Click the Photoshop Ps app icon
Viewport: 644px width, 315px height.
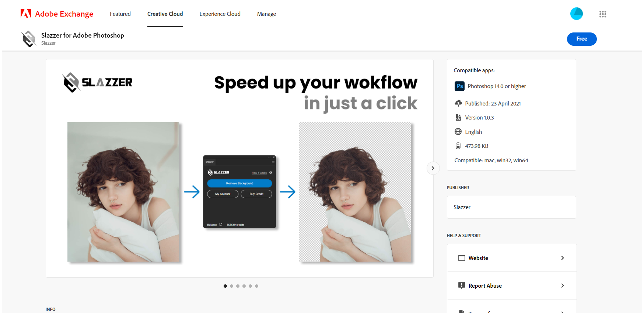click(x=459, y=86)
